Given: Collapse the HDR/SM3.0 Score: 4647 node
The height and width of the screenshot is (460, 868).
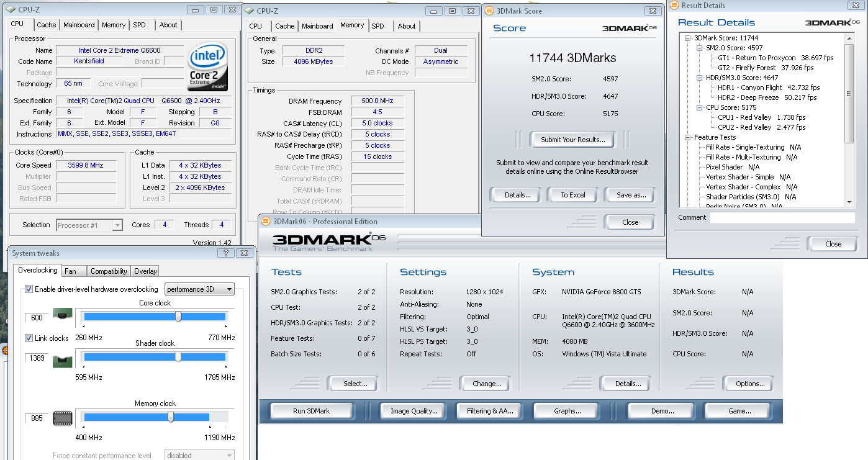Looking at the screenshot, I should tap(700, 78).
